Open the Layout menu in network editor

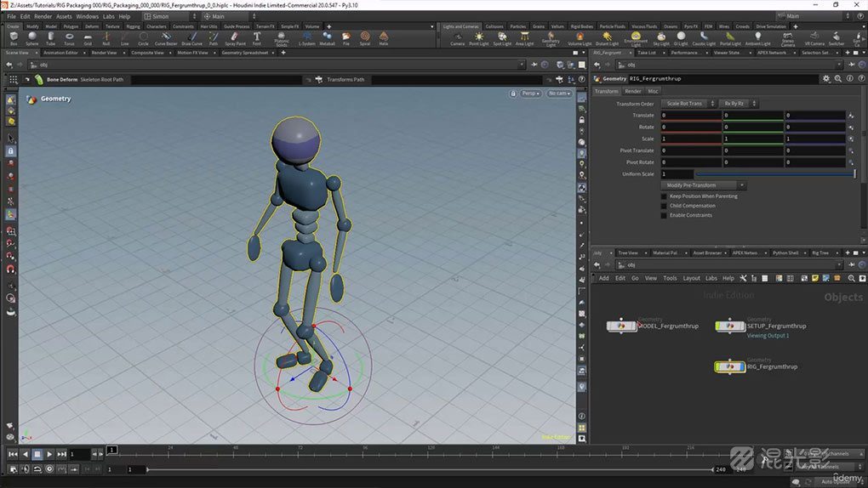(x=691, y=278)
